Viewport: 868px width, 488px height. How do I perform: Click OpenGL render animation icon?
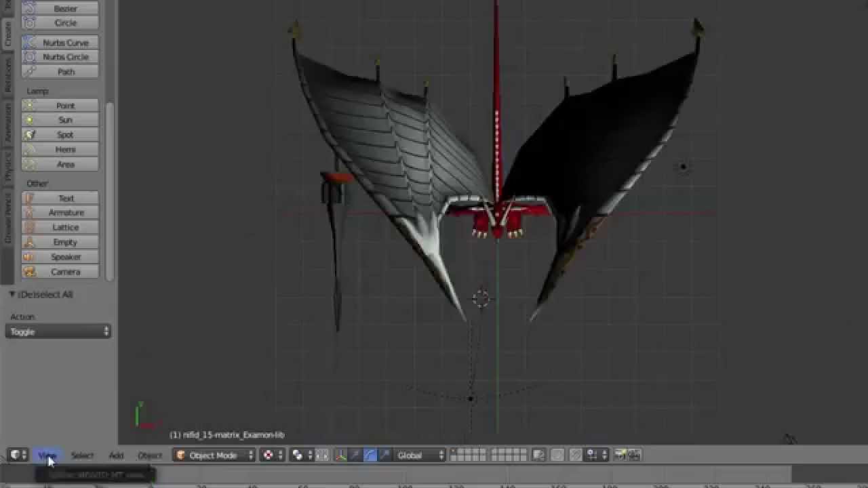(x=634, y=455)
